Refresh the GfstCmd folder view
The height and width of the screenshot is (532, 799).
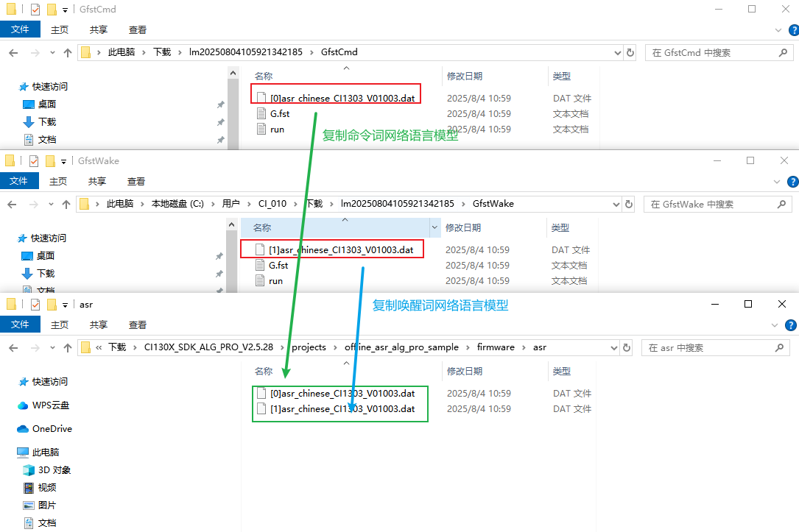630,53
